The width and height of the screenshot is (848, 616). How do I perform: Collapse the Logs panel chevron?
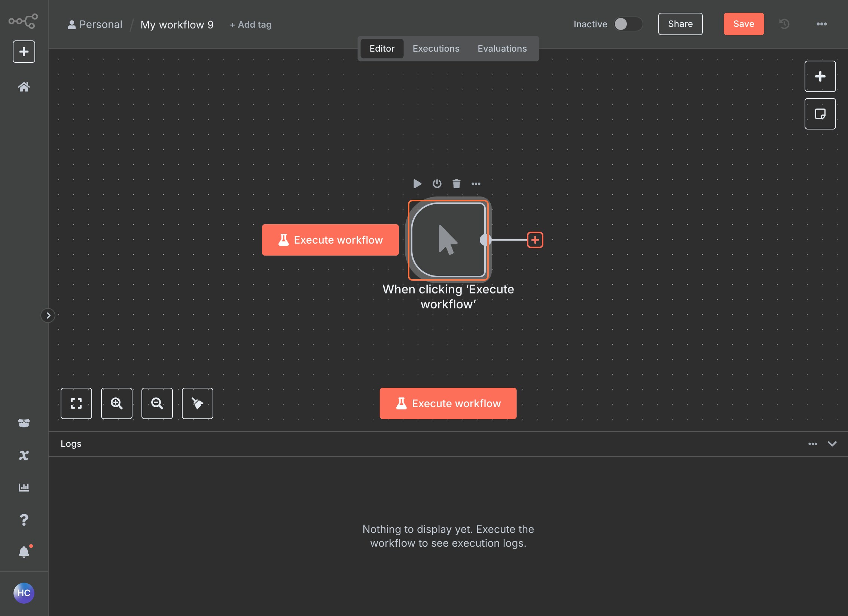point(832,444)
